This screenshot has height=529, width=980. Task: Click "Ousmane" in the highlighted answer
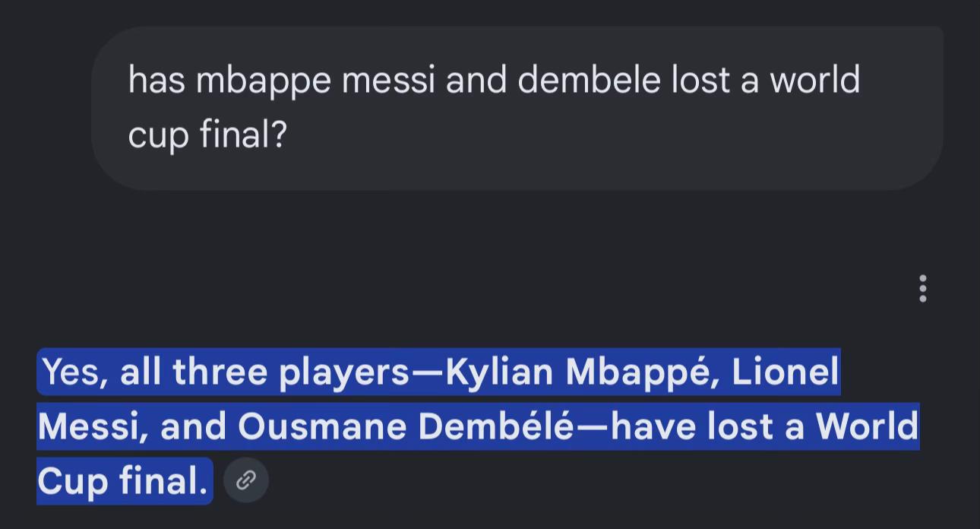coord(321,427)
